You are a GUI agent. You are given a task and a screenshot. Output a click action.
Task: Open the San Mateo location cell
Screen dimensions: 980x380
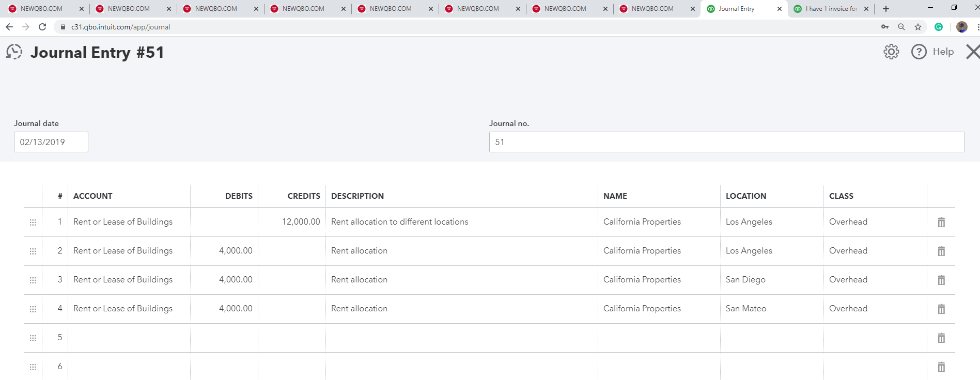[x=771, y=309]
